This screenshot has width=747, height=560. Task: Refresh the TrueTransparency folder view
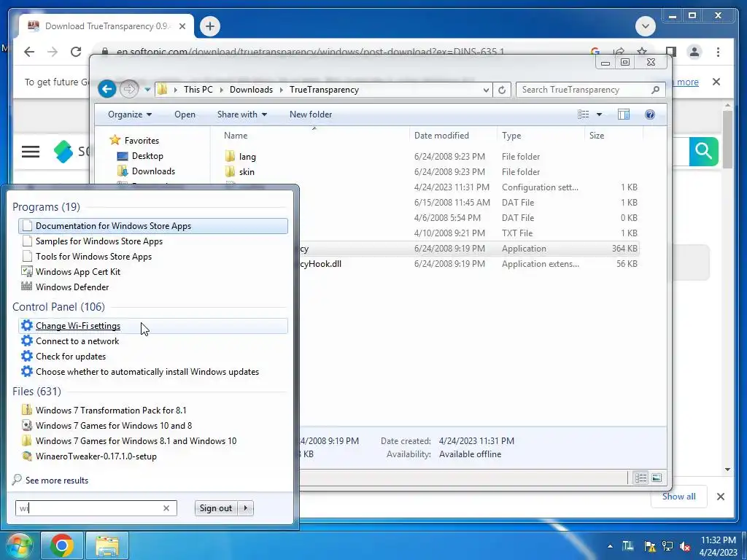502,90
